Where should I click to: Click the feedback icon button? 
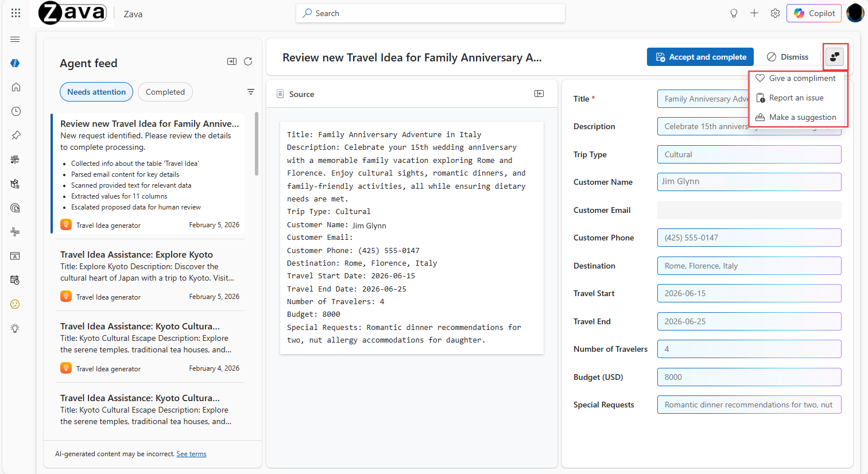(x=835, y=57)
